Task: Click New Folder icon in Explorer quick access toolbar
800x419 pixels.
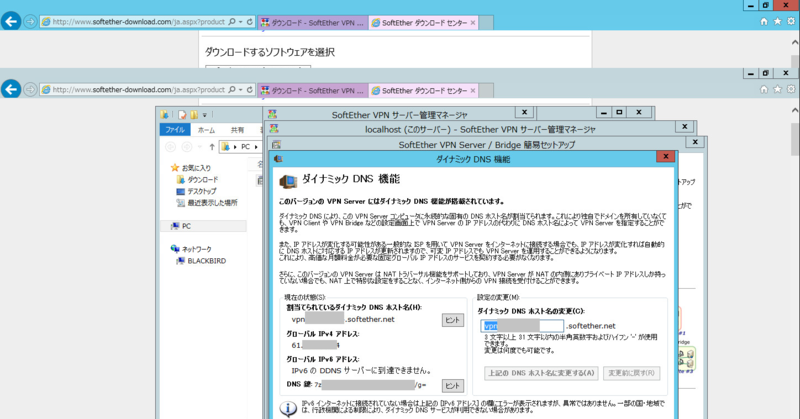Action: tap(194, 115)
